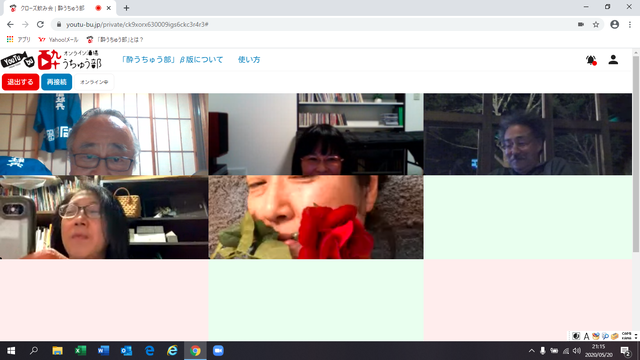
Task: Close the クローズ飲み会 browser tab
Action: (x=109, y=8)
